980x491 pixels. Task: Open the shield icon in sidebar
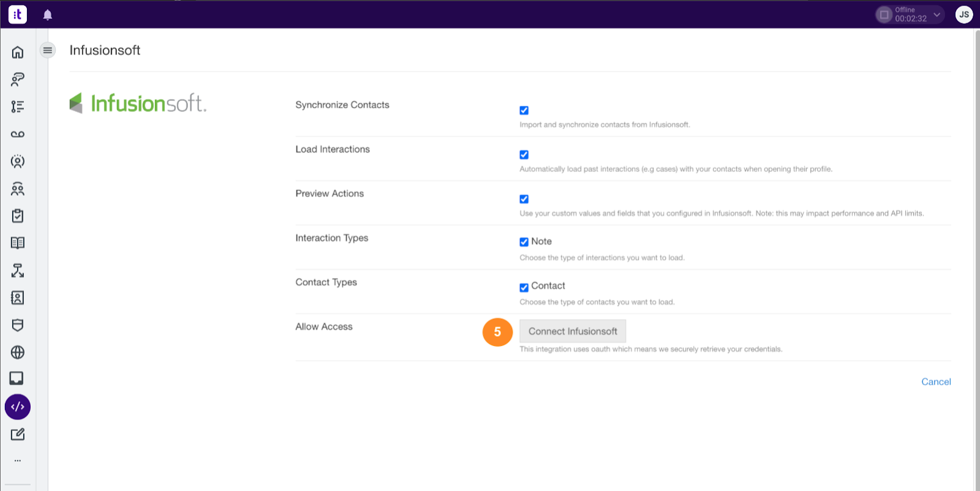coord(18,325)
